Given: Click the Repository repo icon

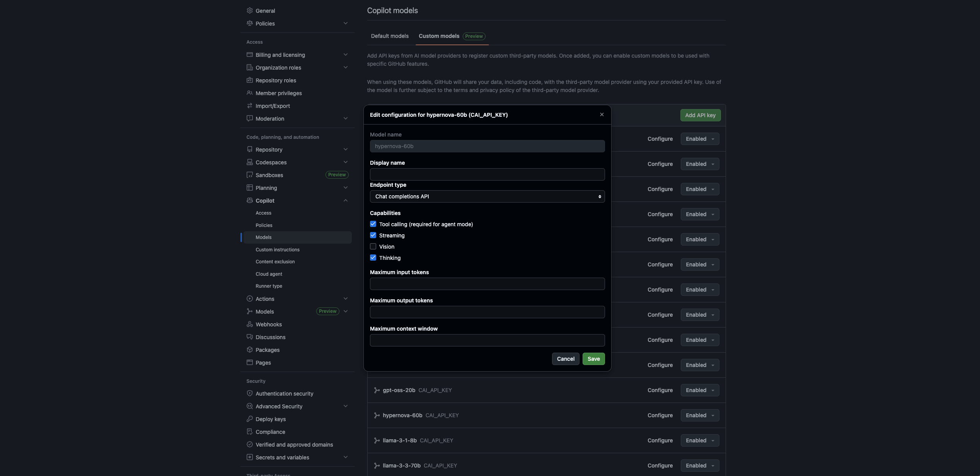Looking at the screenshot, I should 250,149.
